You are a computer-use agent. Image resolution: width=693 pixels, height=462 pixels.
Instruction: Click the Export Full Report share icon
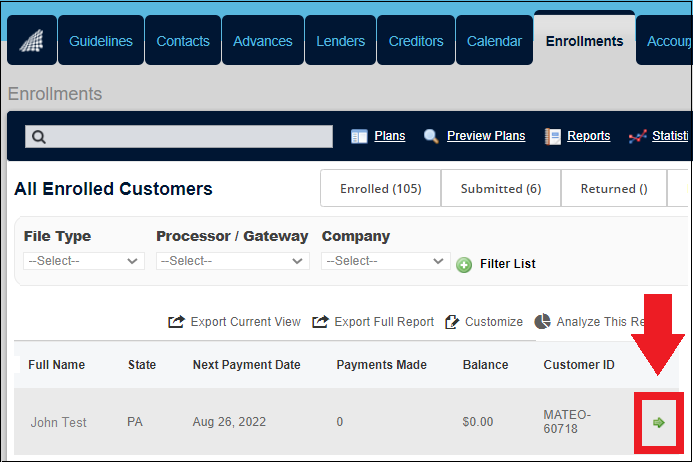click(x=320, y=321)
